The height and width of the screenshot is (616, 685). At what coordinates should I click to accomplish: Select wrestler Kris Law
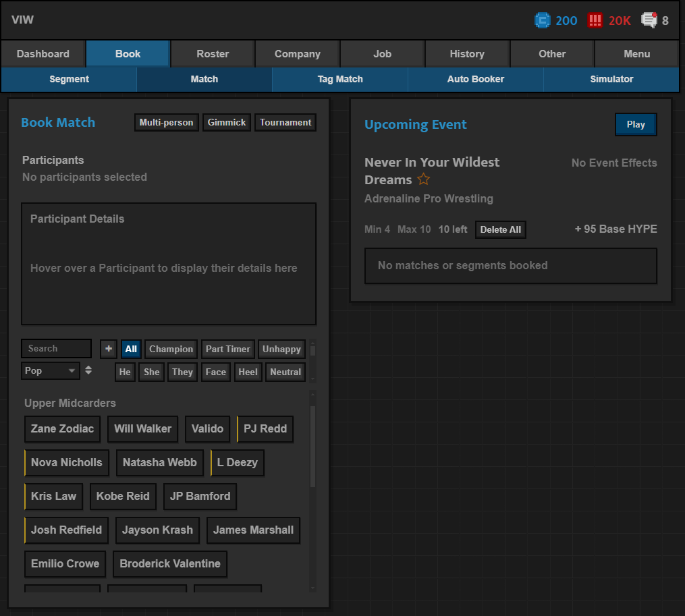pos(53,496)
